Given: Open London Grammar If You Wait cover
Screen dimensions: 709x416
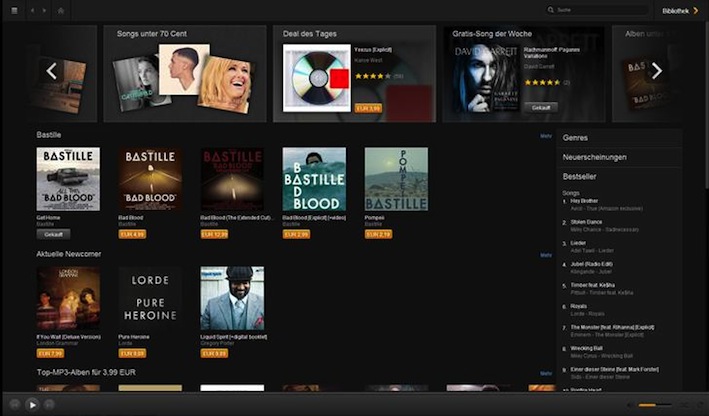Looking at the screenshot, I should tap(68, 298).
